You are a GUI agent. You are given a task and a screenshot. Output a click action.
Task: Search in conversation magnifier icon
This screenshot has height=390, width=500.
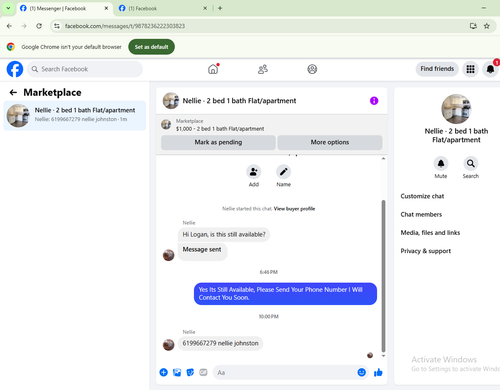pos(471,163)
